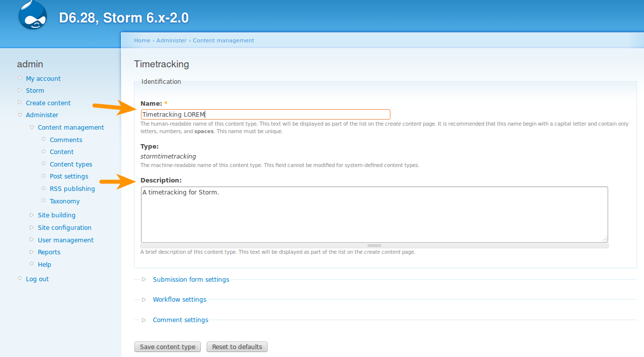Open My account in sidebar
The height and width of the screenshot is (357, 644).
pos(43,78)
